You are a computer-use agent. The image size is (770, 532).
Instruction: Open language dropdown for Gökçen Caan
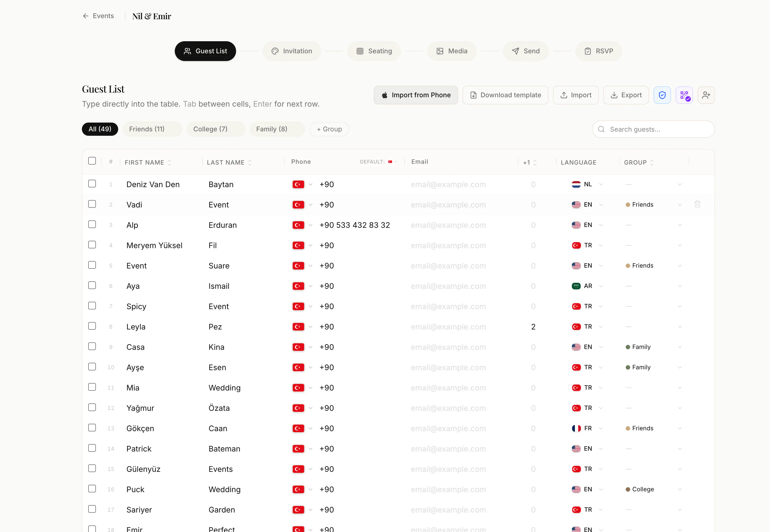pyautogui.click(x=601, y=428)
